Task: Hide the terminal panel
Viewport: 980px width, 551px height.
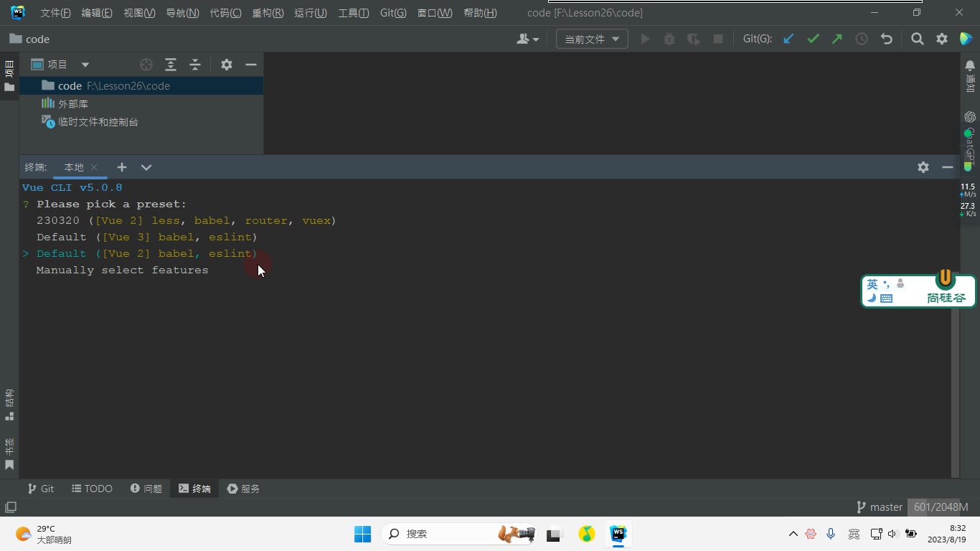Action: point(948,167)
